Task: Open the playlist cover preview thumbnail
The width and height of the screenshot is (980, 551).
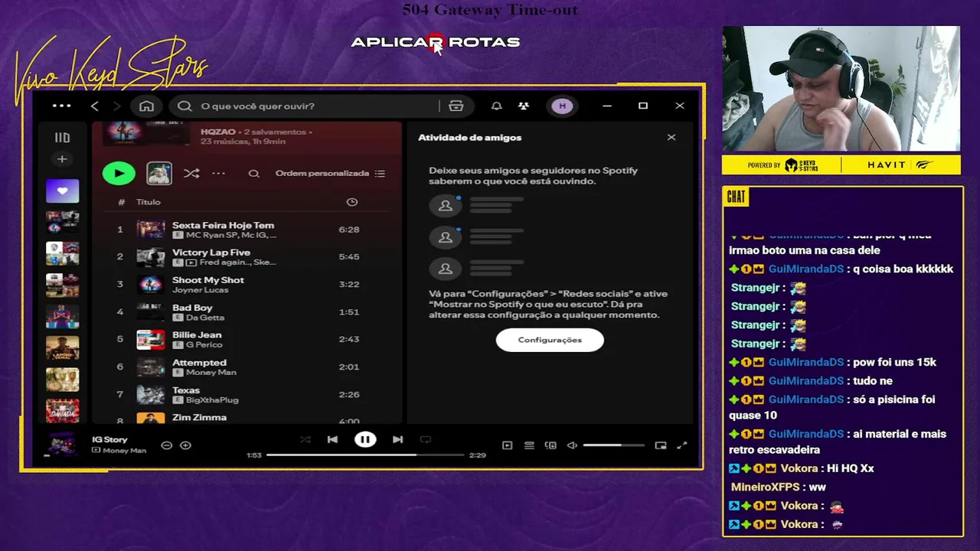Action: click(159, 174)
